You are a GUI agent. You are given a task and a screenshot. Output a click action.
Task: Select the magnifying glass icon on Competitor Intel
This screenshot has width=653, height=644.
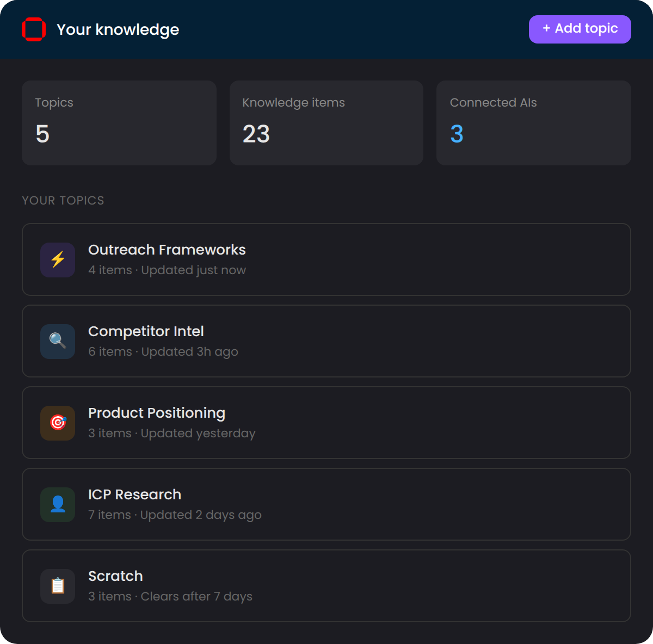(57, 341)
